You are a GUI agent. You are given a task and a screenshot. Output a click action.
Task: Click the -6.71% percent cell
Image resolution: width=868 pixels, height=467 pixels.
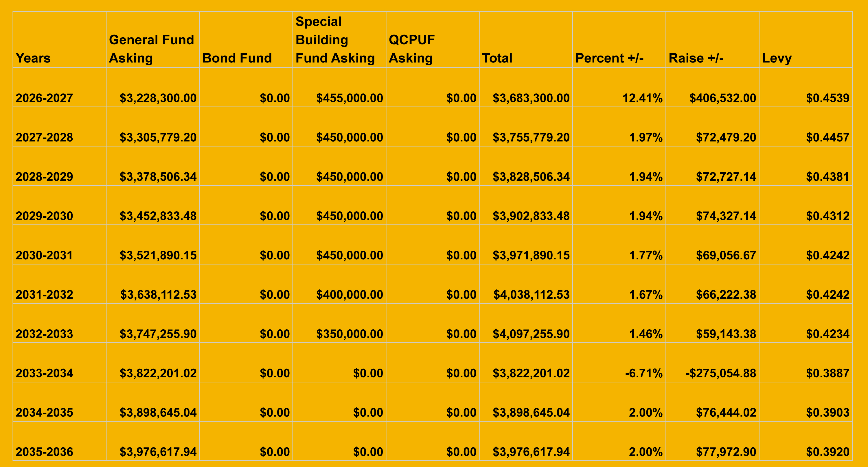[619, 362]
